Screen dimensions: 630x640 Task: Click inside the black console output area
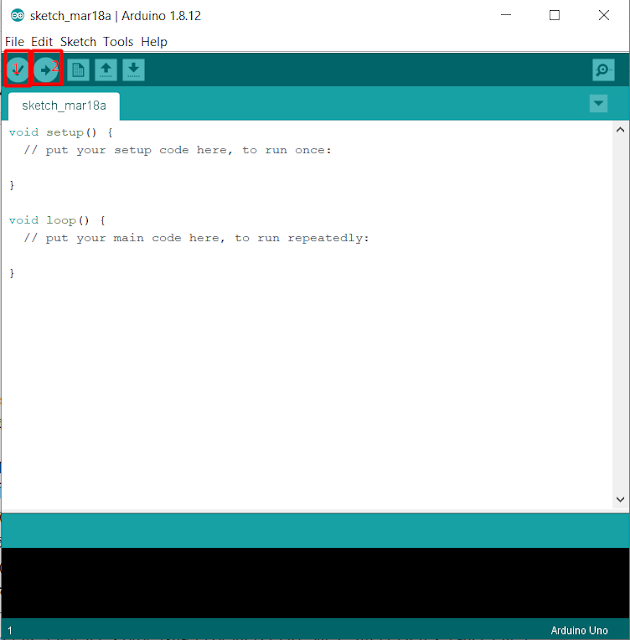[x=315, y=582]
